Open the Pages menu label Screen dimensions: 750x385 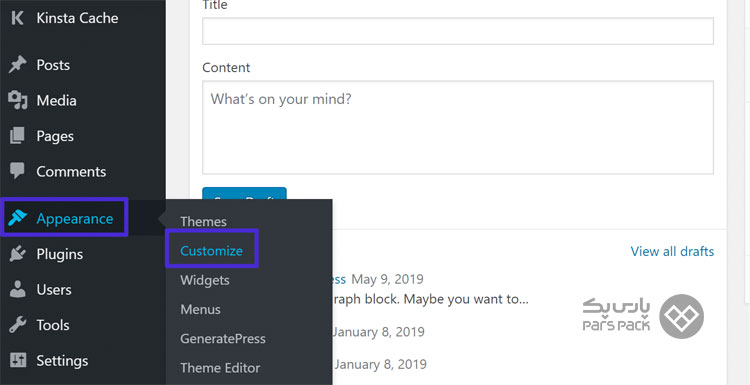(x=55, y=136)
